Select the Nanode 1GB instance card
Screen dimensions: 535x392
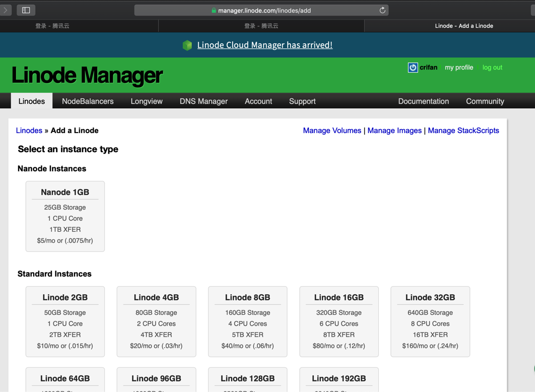pyautogui.click(x=65, y=216)
